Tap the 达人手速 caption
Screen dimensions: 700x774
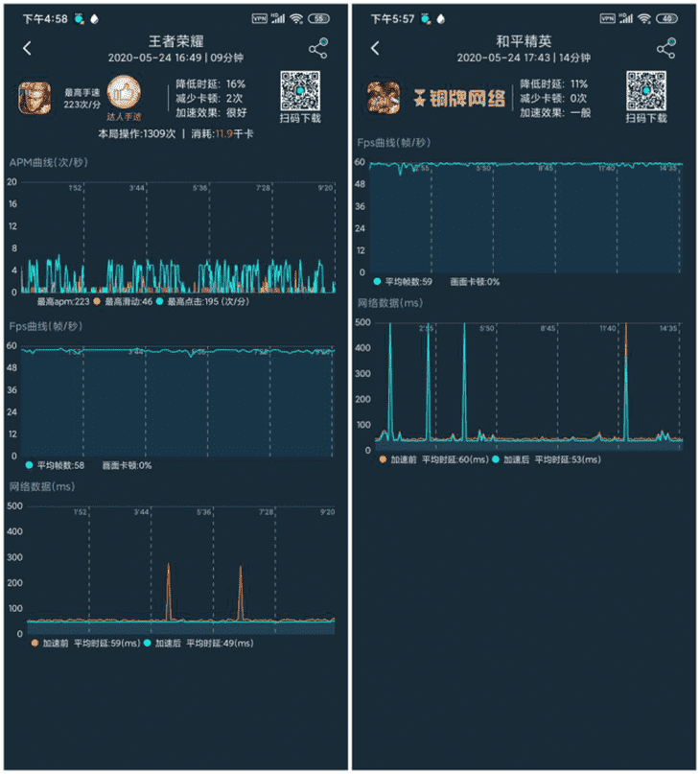(x=124, y=116)
